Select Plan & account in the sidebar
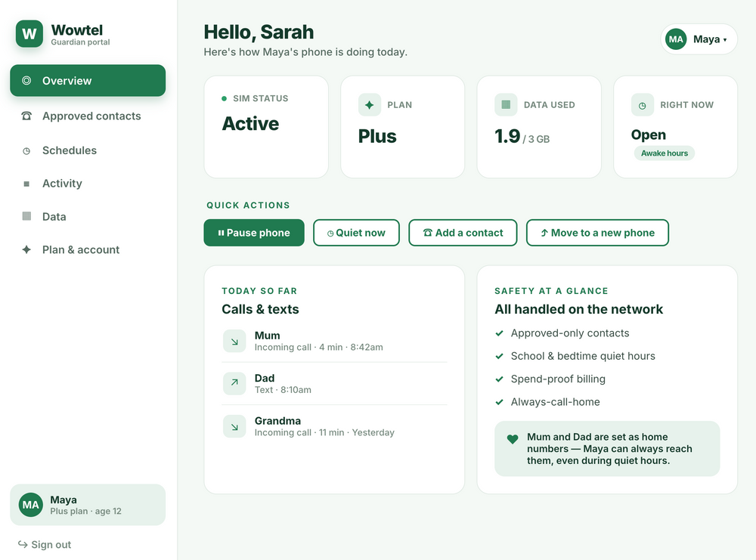 88,249
